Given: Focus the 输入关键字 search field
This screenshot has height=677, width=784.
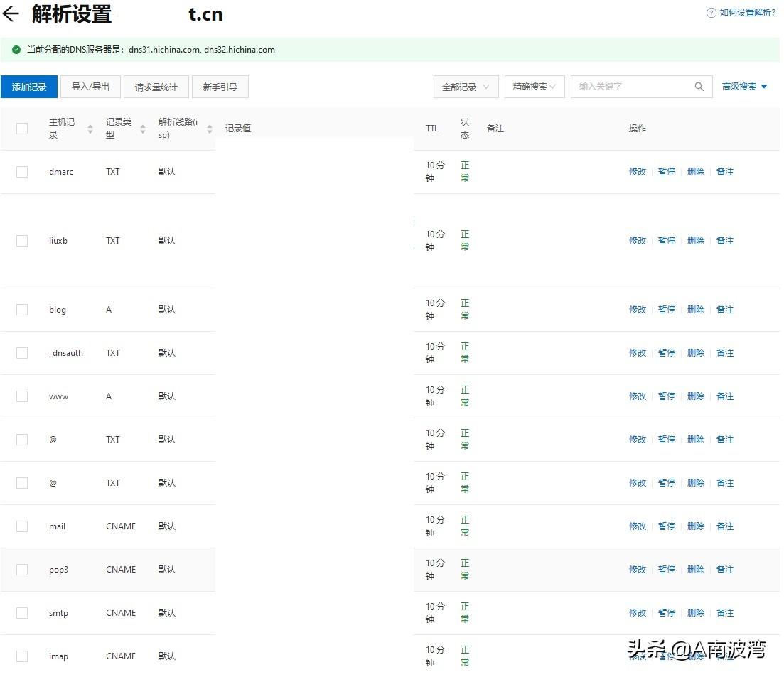Looking at the screenshot, I should 633,87.
